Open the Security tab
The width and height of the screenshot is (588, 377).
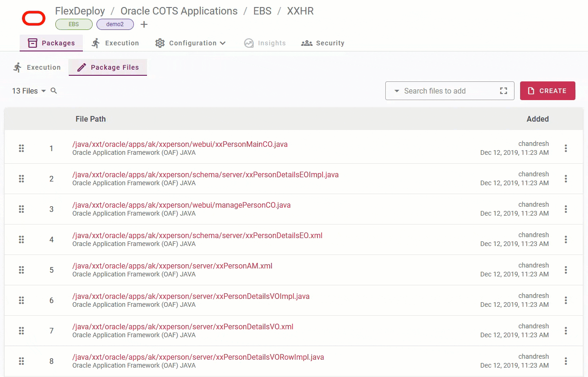(x=323, y=43)
